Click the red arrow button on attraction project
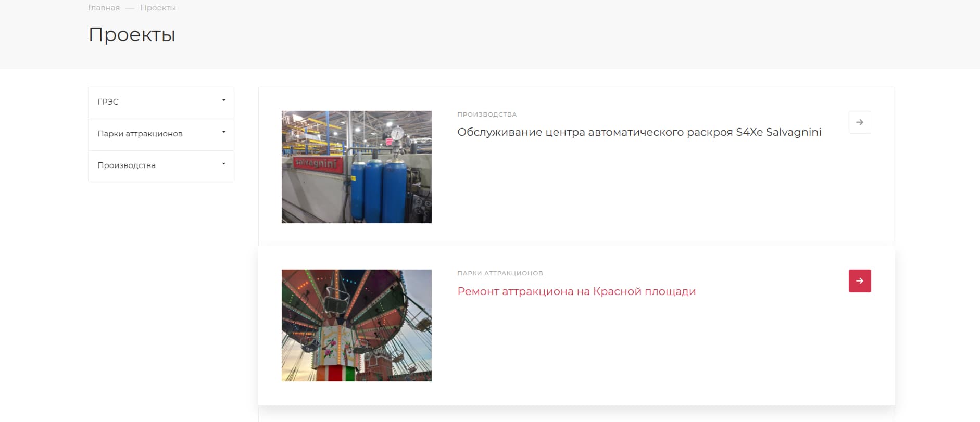Viewport: 980px width, 422px height. point(859,281)
